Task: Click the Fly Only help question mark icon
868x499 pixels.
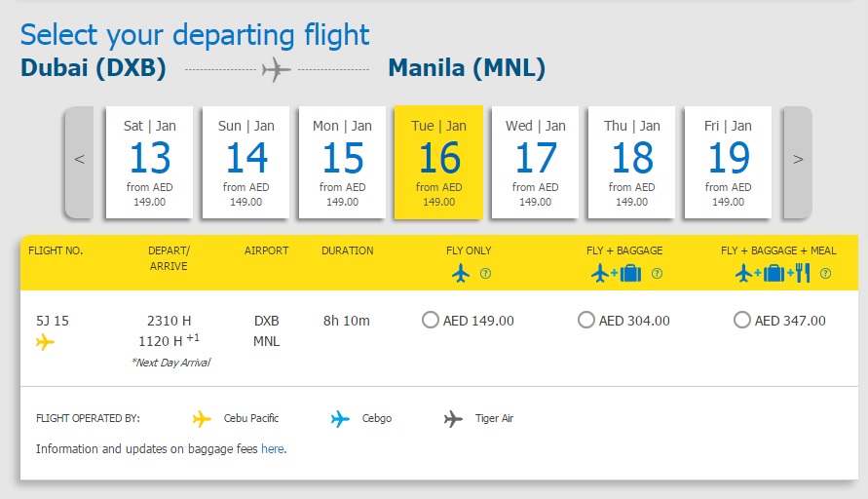Action: [485, 274]
